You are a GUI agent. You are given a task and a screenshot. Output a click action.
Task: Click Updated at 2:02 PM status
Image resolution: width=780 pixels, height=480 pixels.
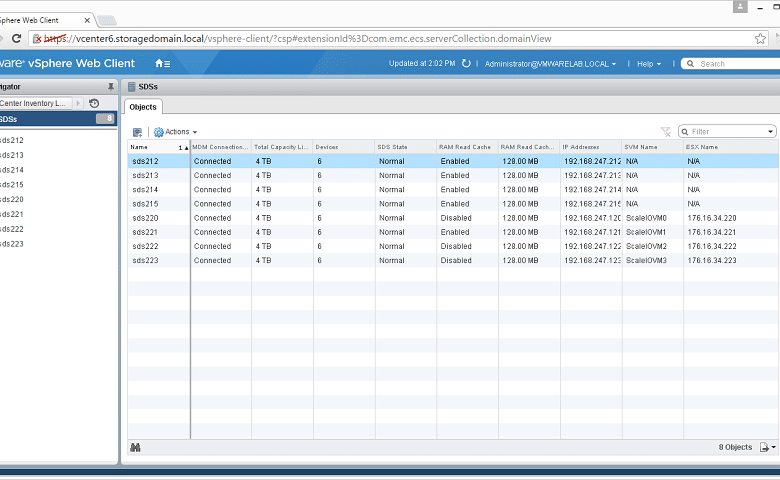click(422, 64)
